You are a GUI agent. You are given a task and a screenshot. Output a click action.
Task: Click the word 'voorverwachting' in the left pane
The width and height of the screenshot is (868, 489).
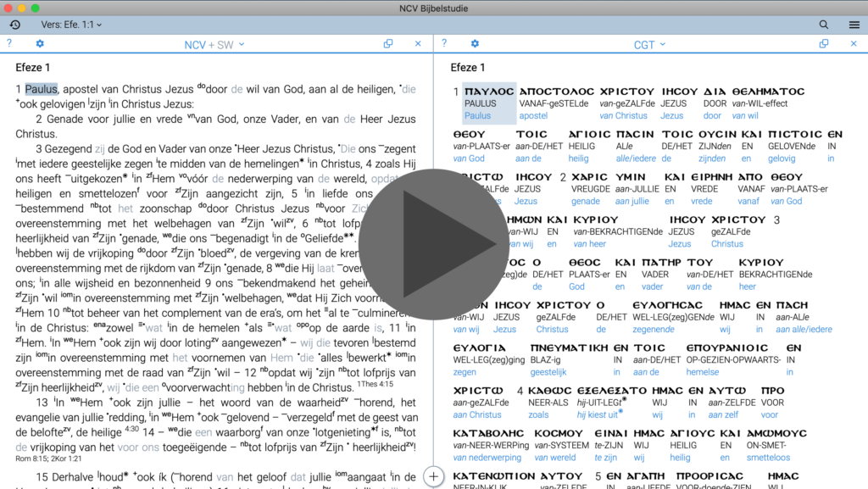pos(205,388)
